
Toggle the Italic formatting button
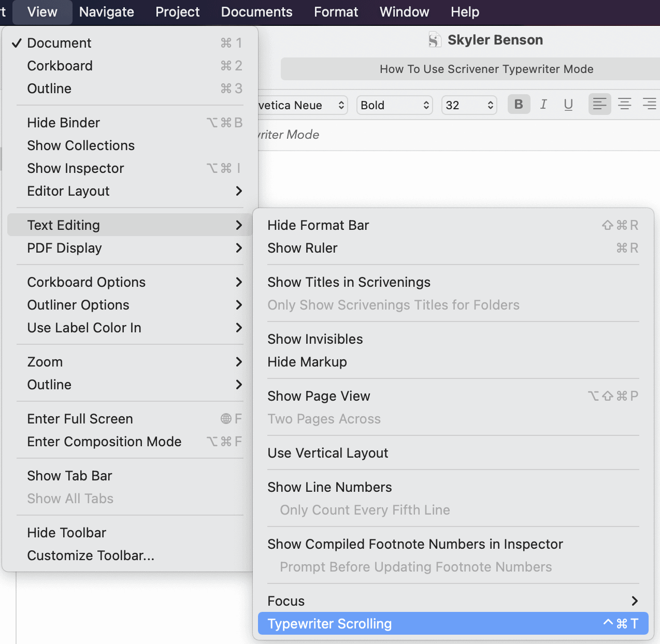(543, 105)
